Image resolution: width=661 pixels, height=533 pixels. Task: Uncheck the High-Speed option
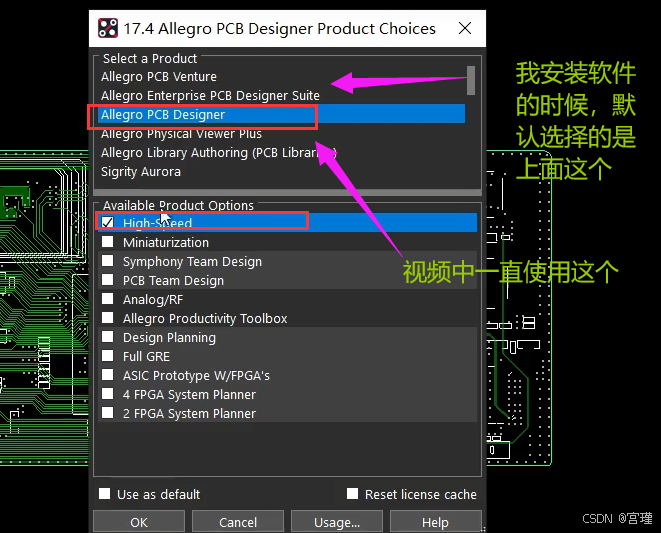point(107,222)
